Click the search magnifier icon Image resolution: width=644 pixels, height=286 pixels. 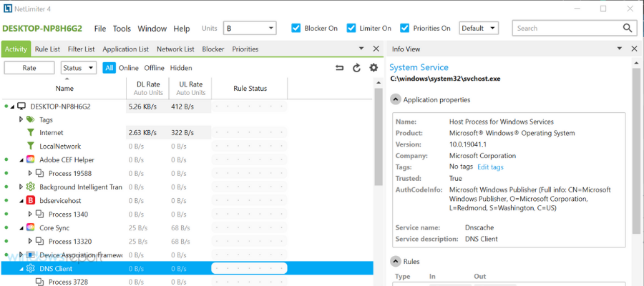[x=627, y=28]
